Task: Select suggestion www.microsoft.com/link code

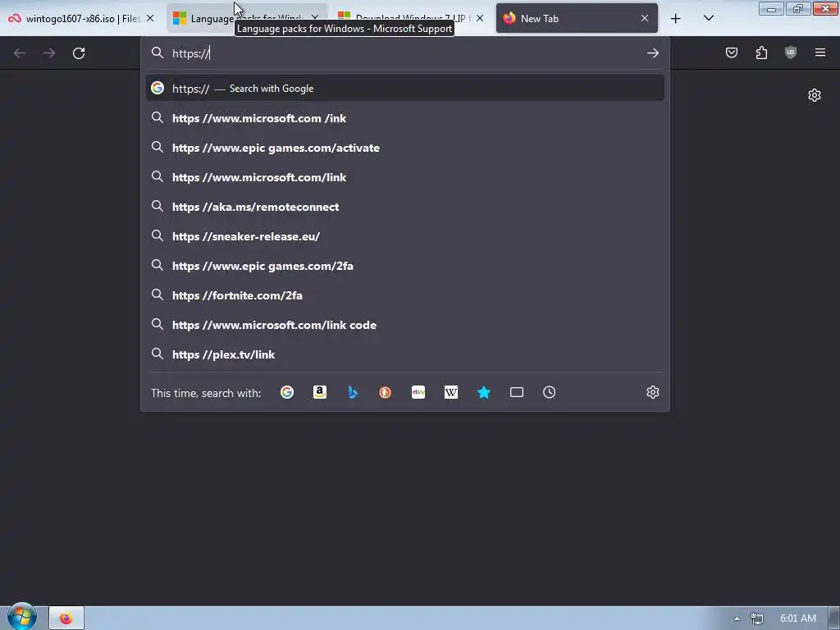Action: coord(405,325)
